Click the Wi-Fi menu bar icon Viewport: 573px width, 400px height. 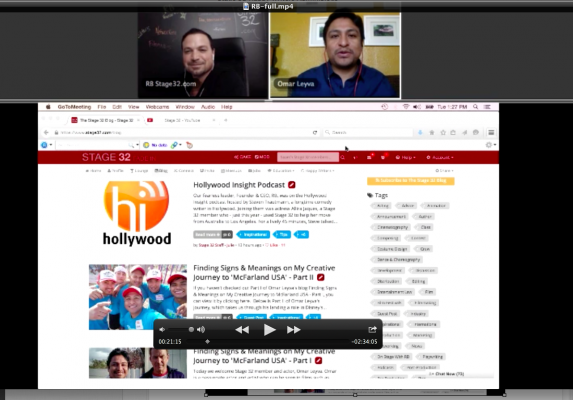406,107
